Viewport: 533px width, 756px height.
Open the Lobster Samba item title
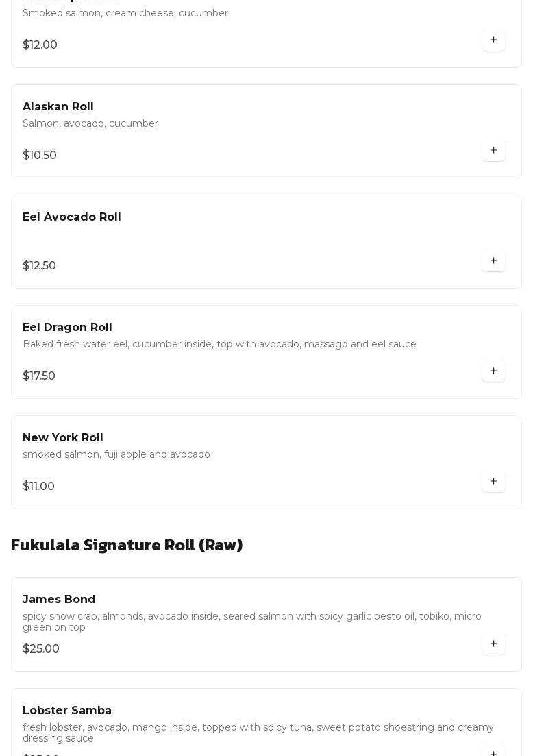pos(67,710)
